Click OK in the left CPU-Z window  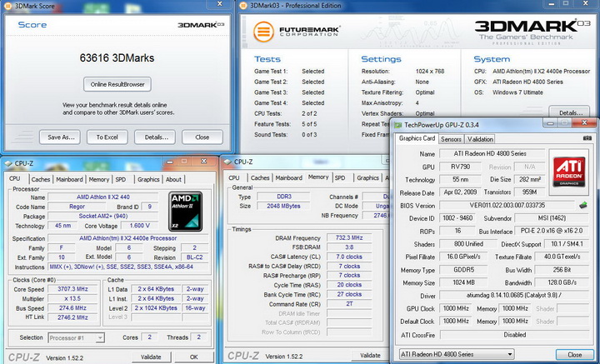pyautogui.click(x=194, y=357)
